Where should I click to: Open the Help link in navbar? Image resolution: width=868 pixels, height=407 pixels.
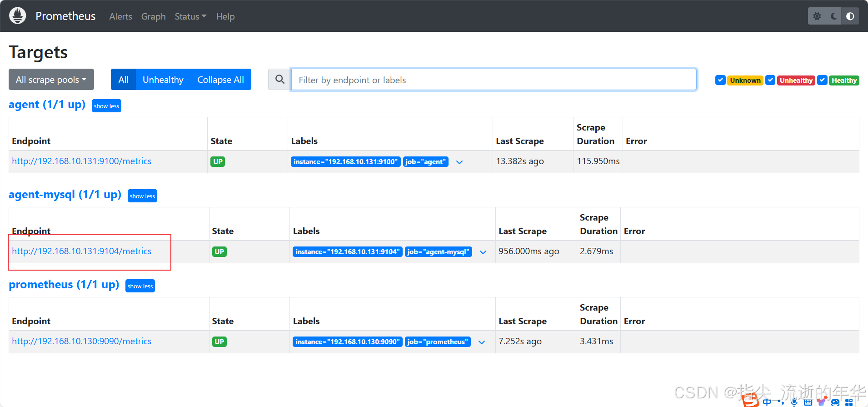(x=225, y=16)
